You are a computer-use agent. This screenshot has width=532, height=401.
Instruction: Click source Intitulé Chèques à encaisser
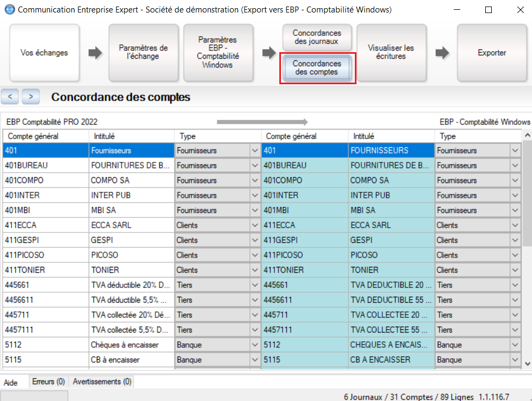coord(132,344)
